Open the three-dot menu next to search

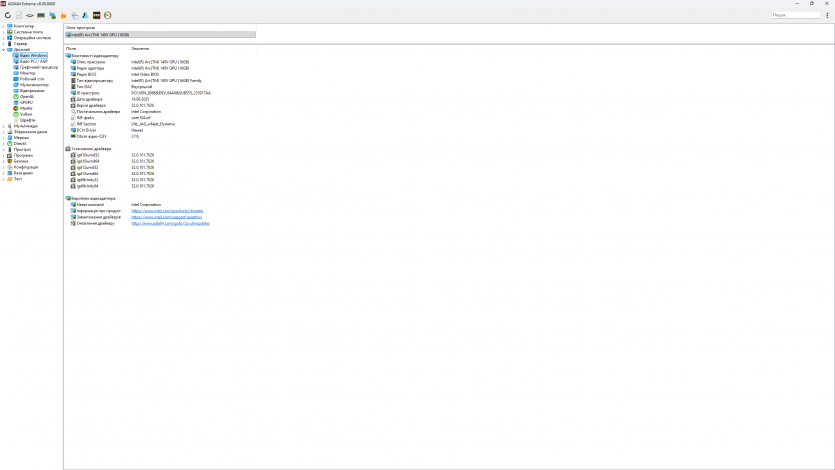point(827,15)
